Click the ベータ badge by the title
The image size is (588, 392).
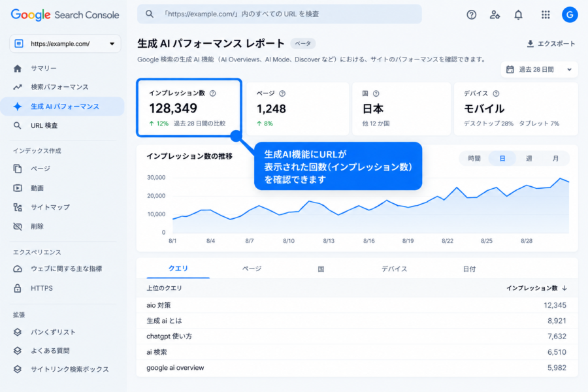(302, 44)
